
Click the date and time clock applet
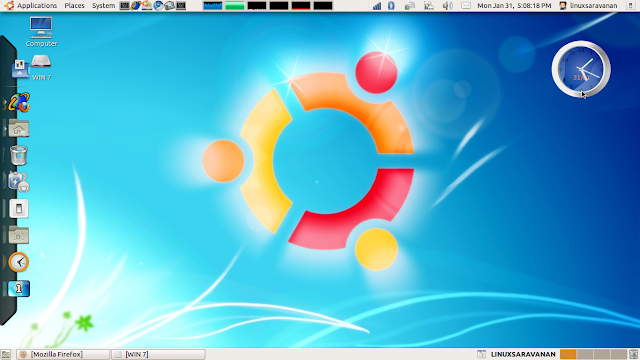pos(514,6)
